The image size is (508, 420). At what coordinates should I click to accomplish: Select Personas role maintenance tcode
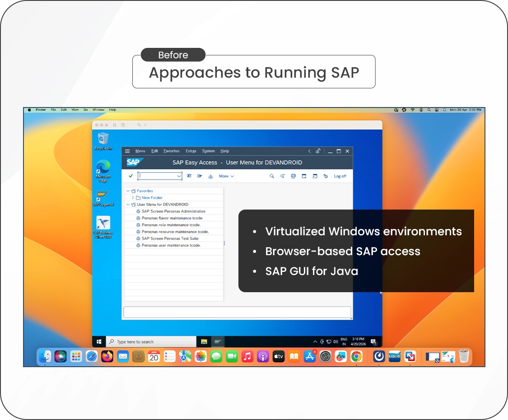click(x=171, y=225)
